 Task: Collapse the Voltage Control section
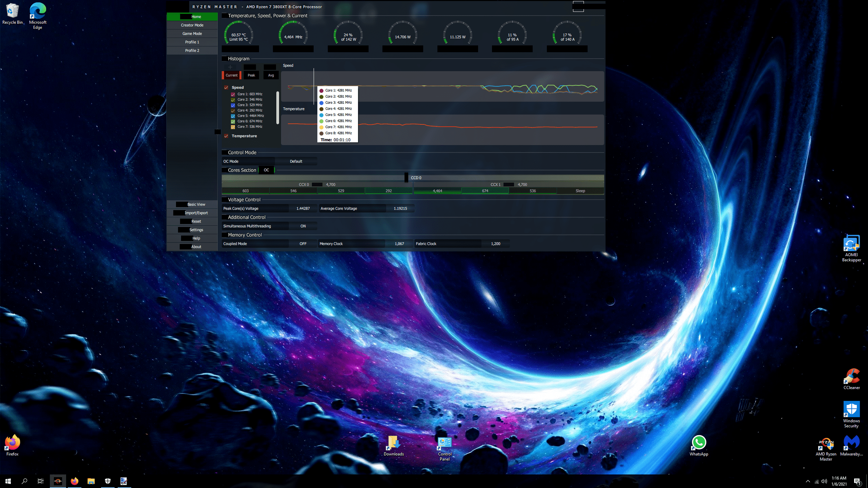pyautogui.click(x=224, y=200)
